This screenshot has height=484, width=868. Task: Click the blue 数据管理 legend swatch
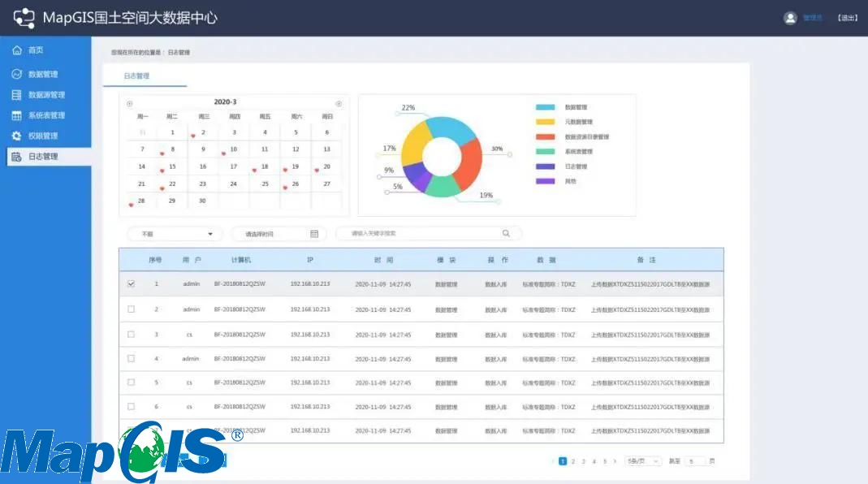tap(545, 108)
